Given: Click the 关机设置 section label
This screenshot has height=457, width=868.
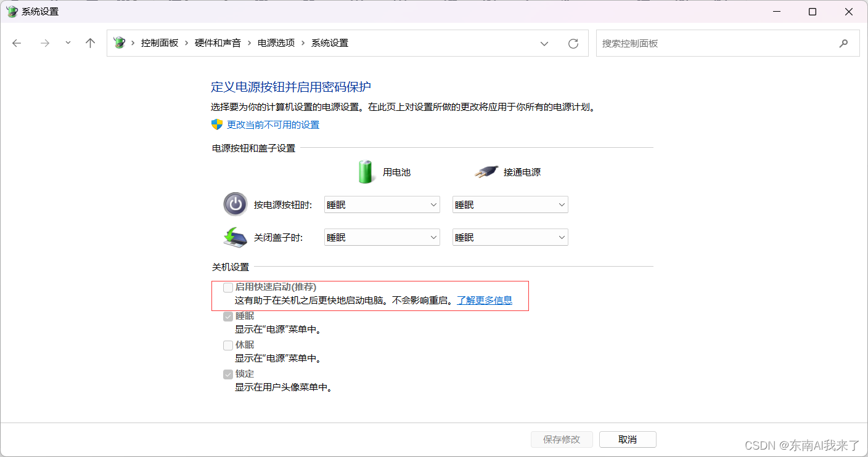Looking at the screenshot, I should coord(231,267).
